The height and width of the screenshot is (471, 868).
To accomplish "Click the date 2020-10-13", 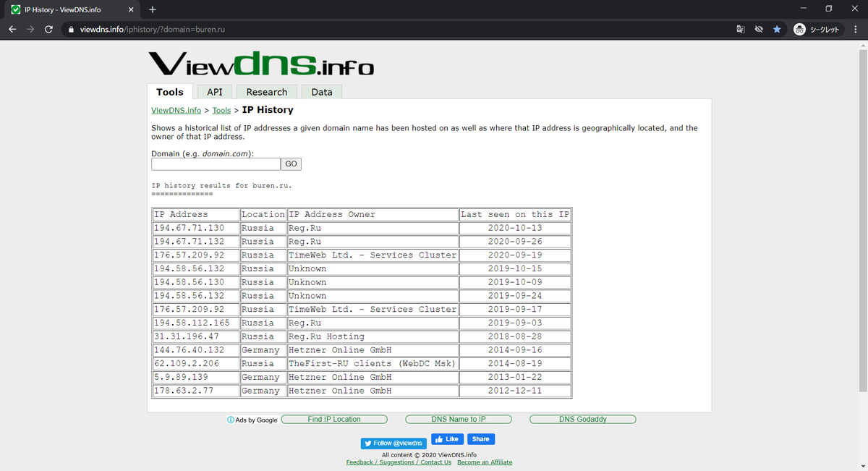I will click(x=515, y=228).
